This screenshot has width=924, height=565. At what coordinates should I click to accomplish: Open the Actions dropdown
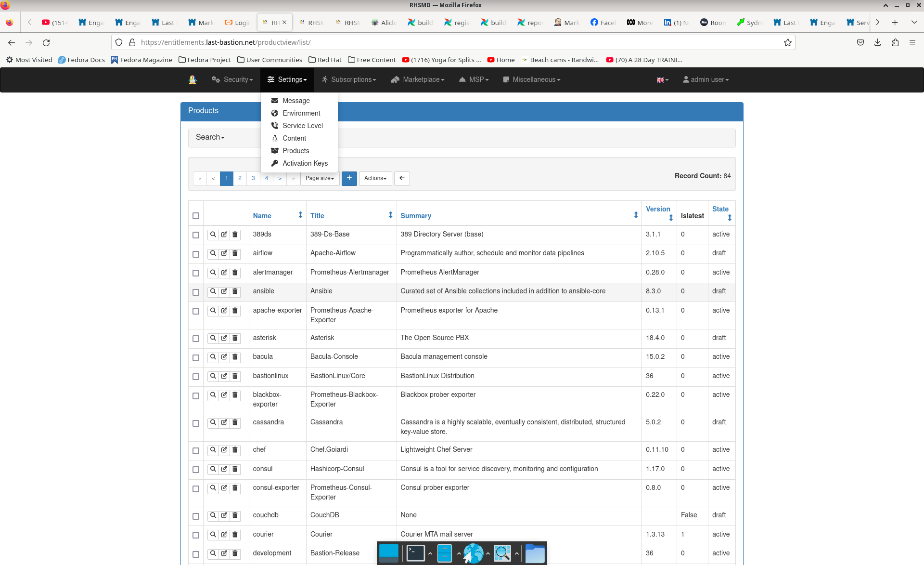point(375,178)
